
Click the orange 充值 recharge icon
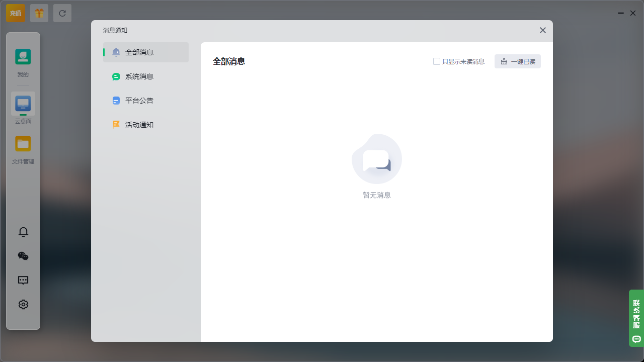pos(16,13)
